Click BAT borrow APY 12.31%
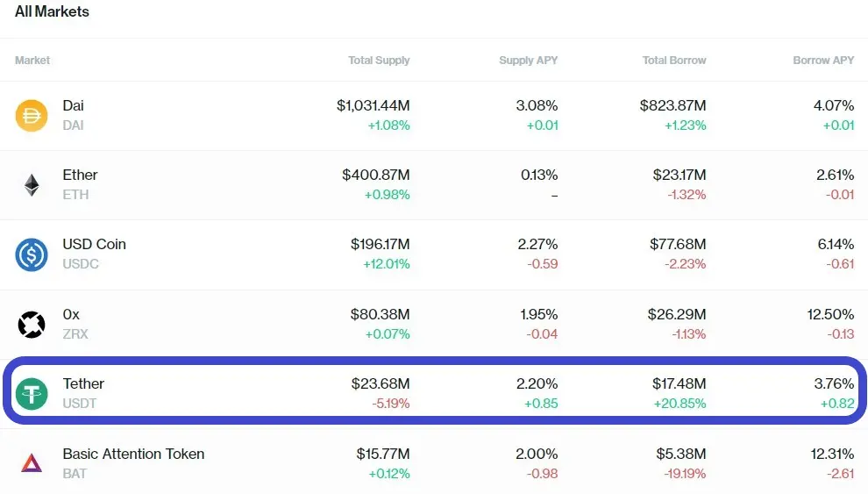The width and height of the screenshot is (868, 494). [x=833, y=455]
